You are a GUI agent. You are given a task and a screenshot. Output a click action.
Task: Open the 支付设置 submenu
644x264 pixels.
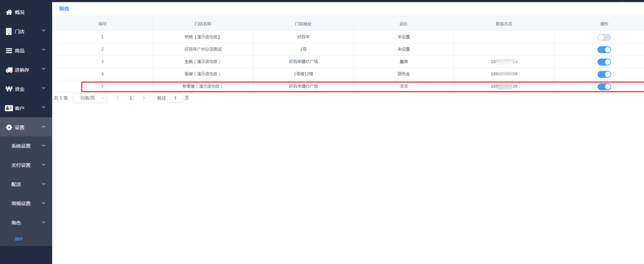click(x=26, y=165)
